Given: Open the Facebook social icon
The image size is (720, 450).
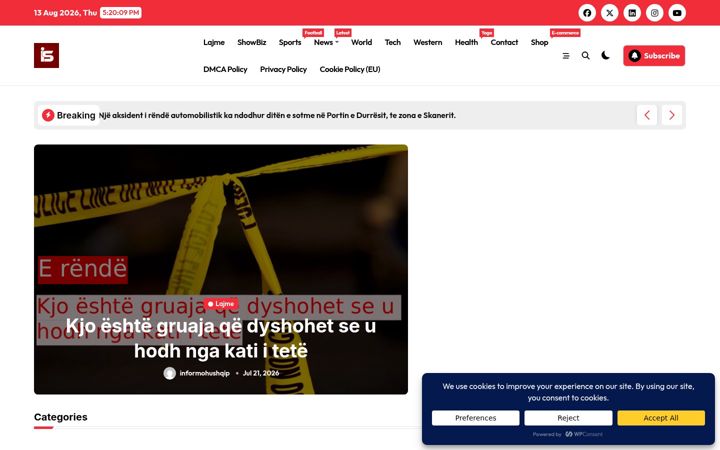Looking at the screenshot, I should pos(587,13).
